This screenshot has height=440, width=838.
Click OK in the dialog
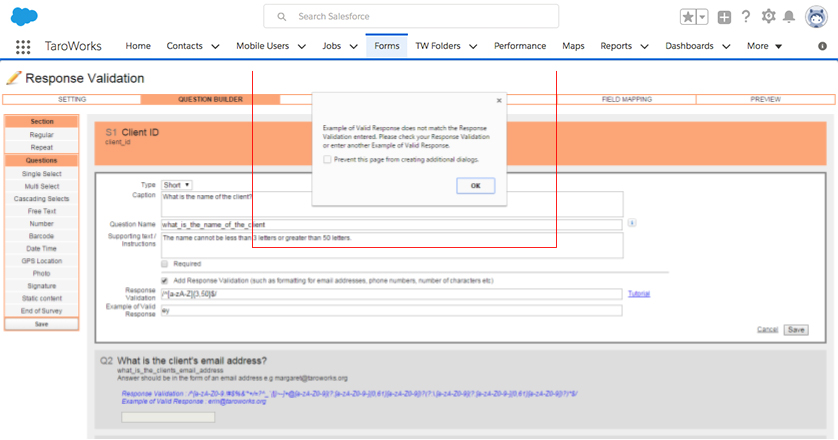click(x=476, y=186)
